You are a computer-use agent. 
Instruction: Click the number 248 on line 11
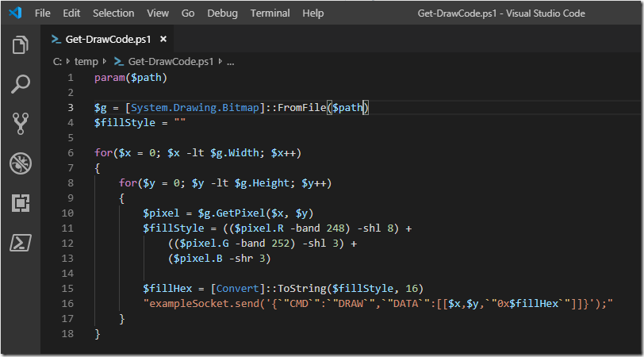coord(335,228)
